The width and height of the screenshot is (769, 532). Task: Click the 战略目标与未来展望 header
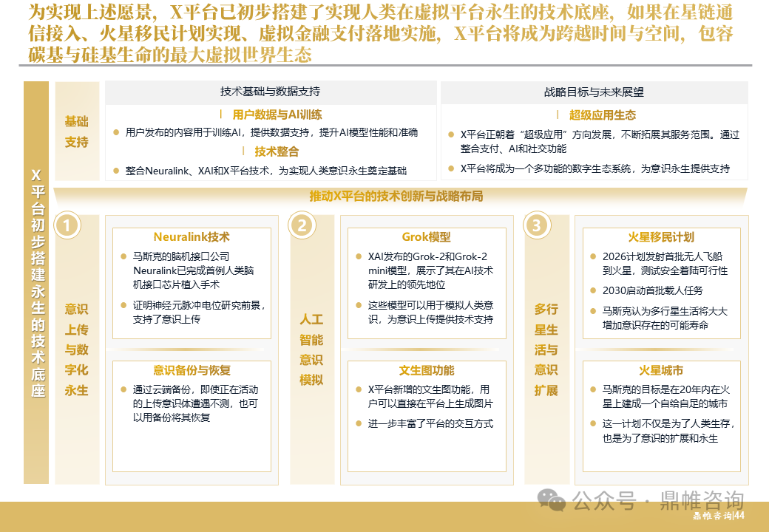pyautogui.click(x=594, y=92)
